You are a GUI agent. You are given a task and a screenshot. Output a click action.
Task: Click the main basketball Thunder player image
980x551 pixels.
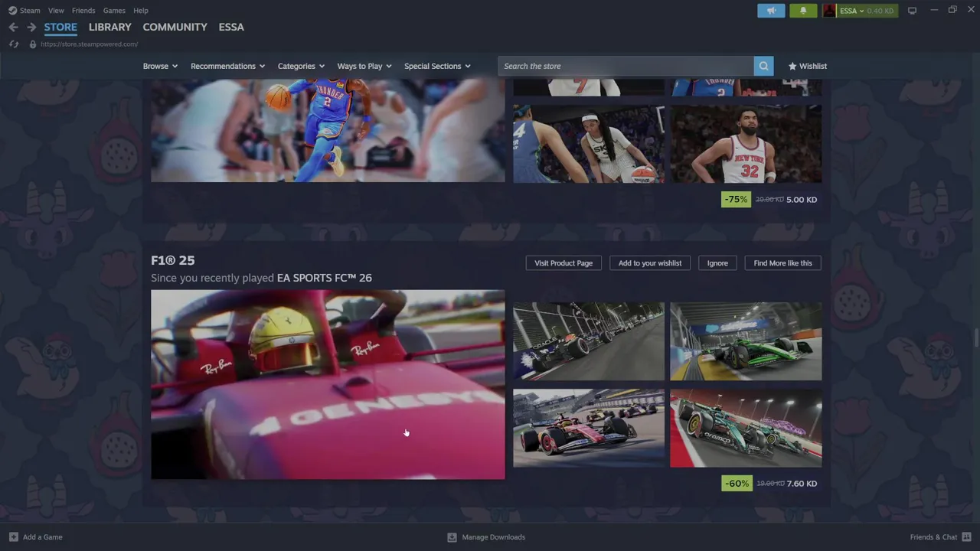click(328, 130)
